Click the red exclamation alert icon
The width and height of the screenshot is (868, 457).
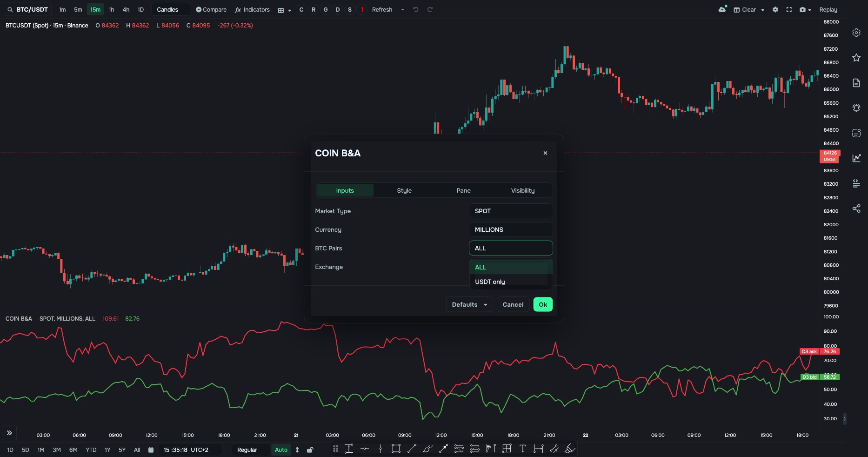click(362, 9)
